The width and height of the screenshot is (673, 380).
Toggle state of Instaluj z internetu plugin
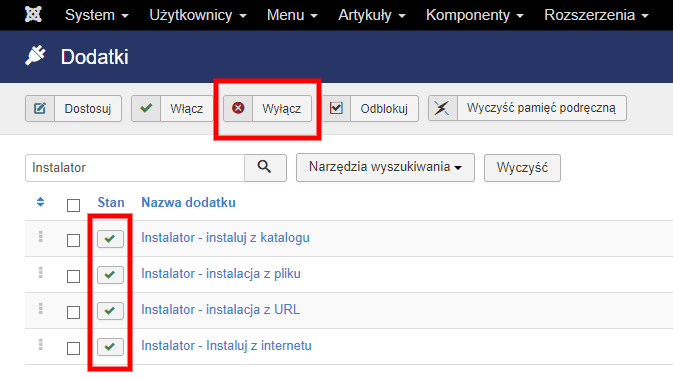pyautogui.click(x=110, y=347)
